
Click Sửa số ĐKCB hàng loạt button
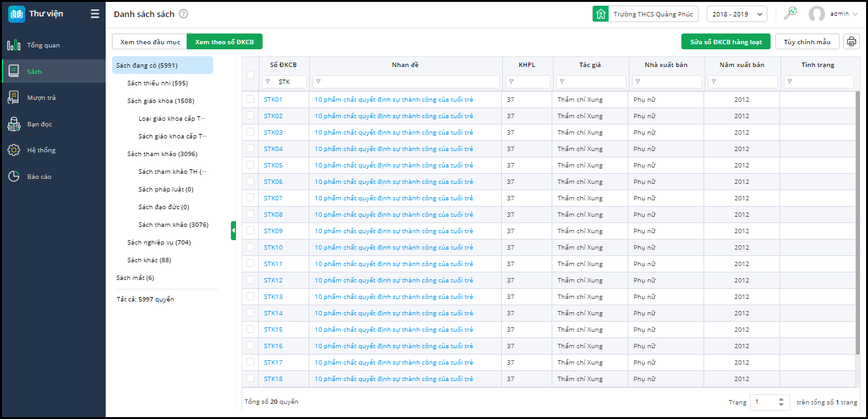[726, 42]
